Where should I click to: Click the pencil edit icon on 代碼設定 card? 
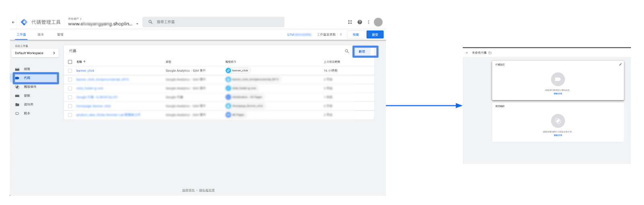click(x=620, y=64)
